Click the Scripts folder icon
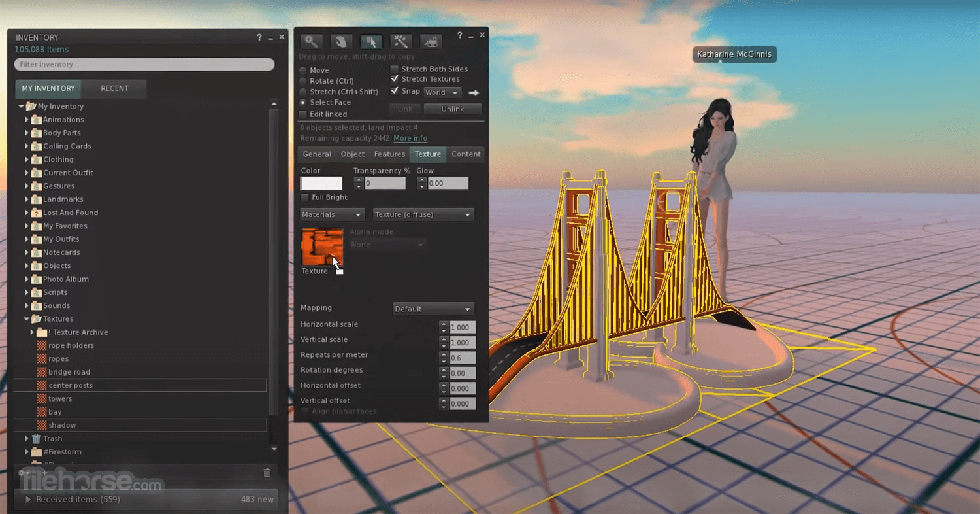 click(37, 292)
